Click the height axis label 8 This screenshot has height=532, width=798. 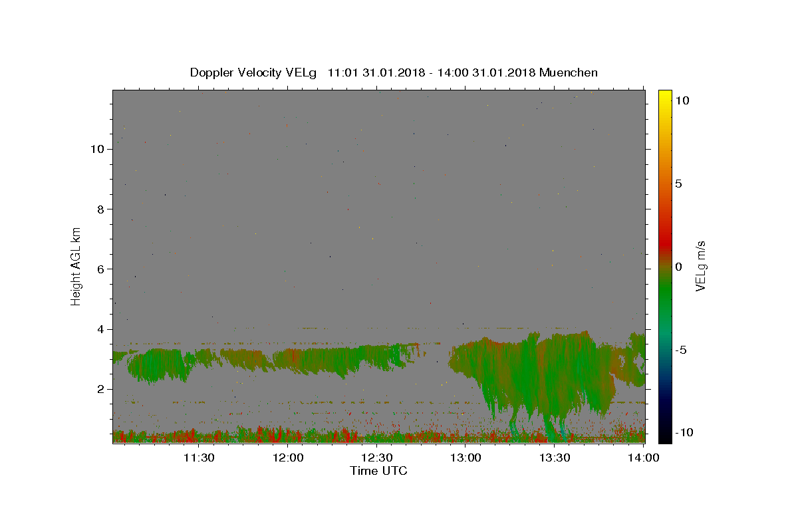101,209
